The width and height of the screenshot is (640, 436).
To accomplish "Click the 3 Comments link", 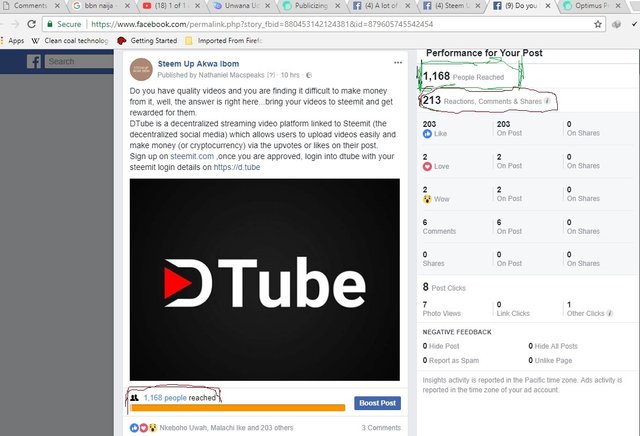I will coord(381,427).
